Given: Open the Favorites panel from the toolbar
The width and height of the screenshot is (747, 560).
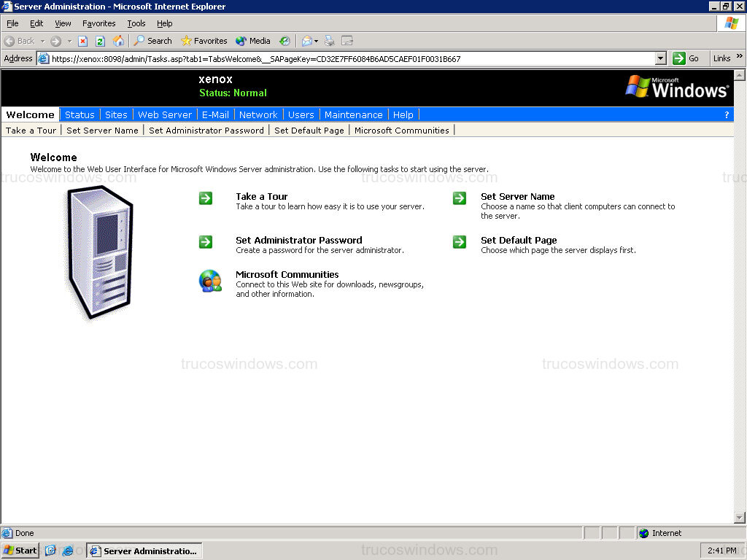Looking at the screenshot, I should (204, 40).
